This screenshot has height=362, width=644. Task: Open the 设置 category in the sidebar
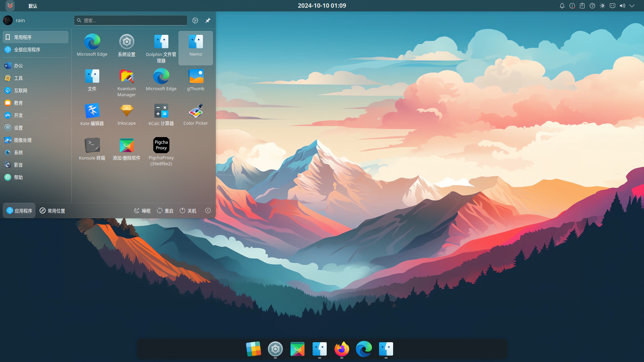click(x=36, y=128)
